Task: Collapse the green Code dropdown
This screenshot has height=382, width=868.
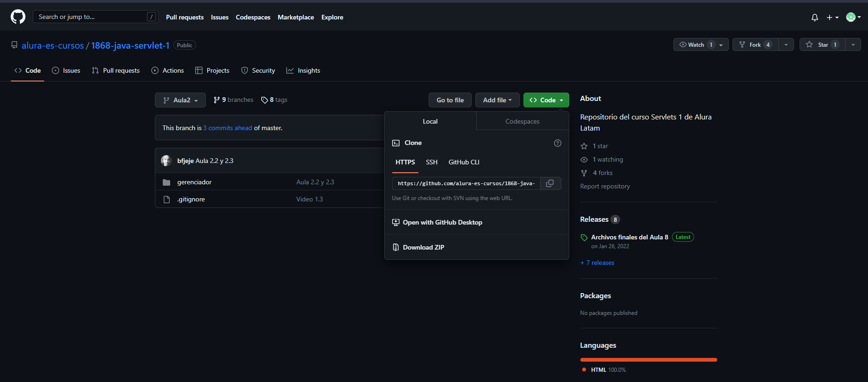Action: pyautogui.click(x=546, y=100)
